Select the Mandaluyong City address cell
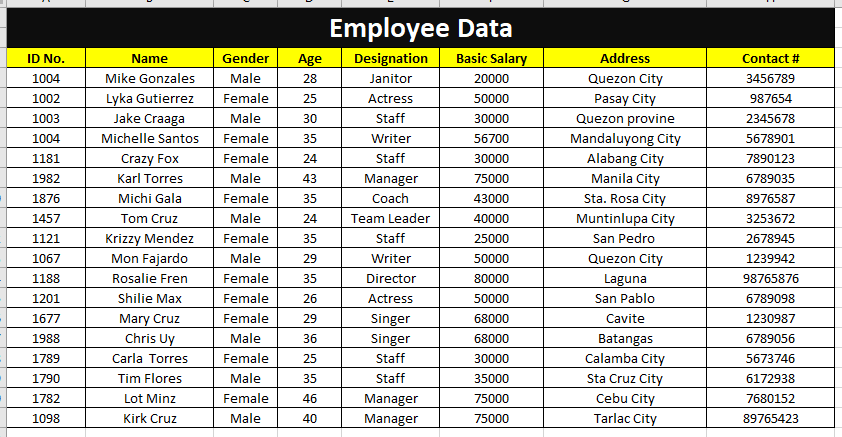This screenshot has width=842, height=437. point(625,138)
